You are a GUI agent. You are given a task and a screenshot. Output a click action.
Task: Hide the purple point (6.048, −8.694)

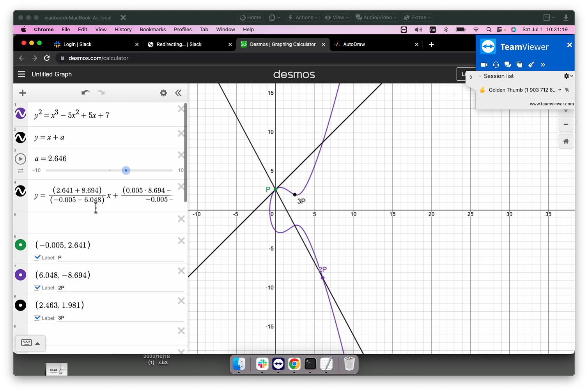click(x=21, y=275)
